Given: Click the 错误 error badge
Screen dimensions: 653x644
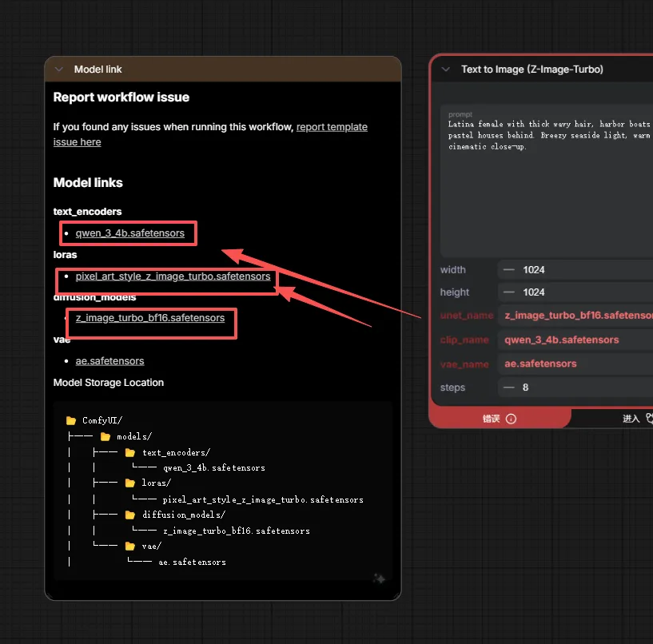Looking at the screenshot, I should point(500,419).
